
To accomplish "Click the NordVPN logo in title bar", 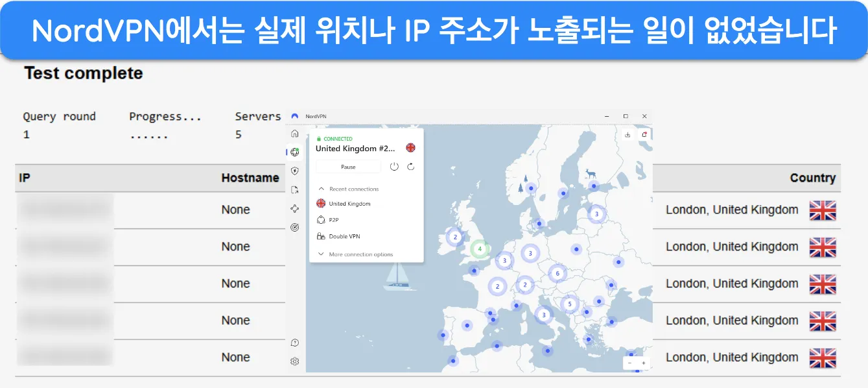I will (295, 116).
